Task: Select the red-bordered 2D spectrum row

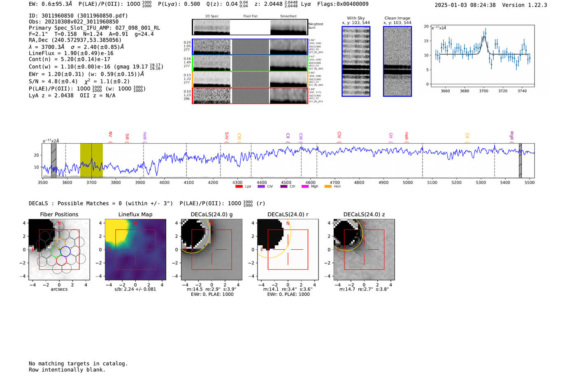Action: (x=250, y=96)
